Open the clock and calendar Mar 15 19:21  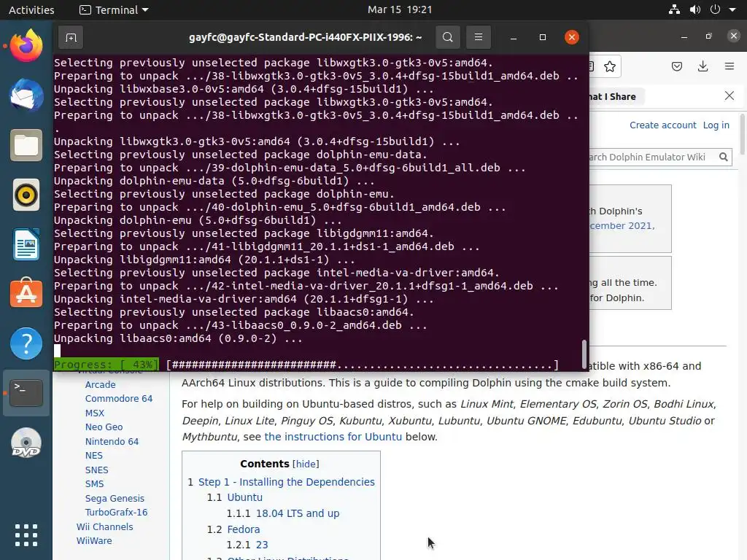(x=400, y=9)
